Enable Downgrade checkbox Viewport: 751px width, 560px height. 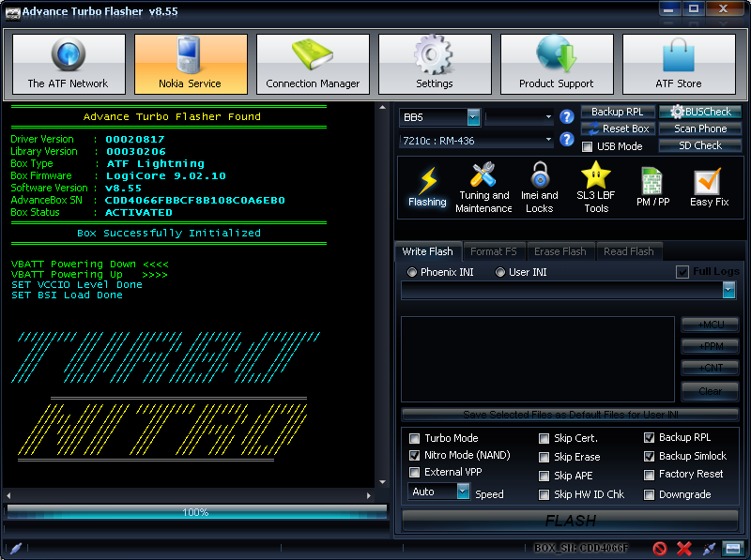coord(649,494)
